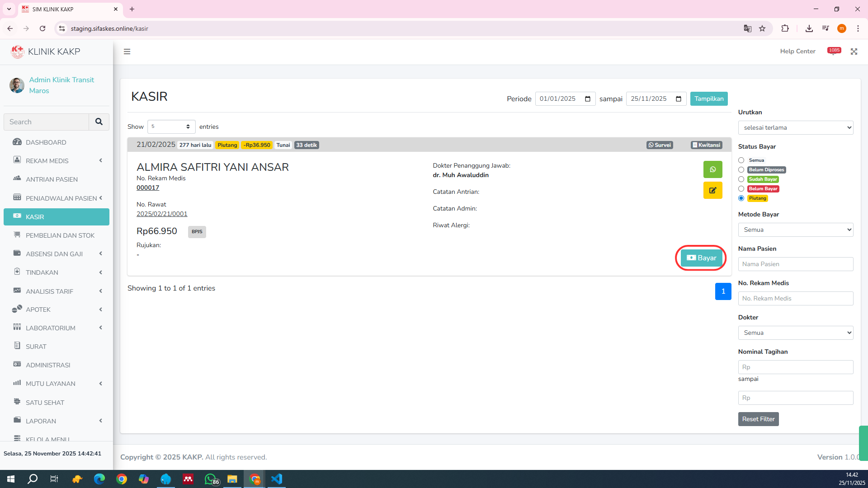Open the red notification badge icon
Screen dimensions: 868x488
834,51
